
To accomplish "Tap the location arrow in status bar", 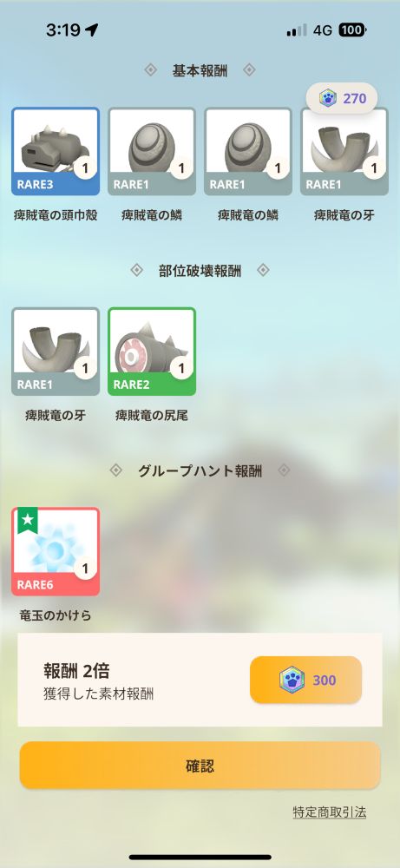I will point(91,30).
